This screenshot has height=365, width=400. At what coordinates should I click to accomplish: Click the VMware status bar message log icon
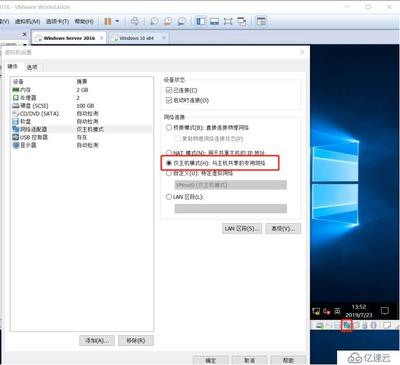click(386, 325)
